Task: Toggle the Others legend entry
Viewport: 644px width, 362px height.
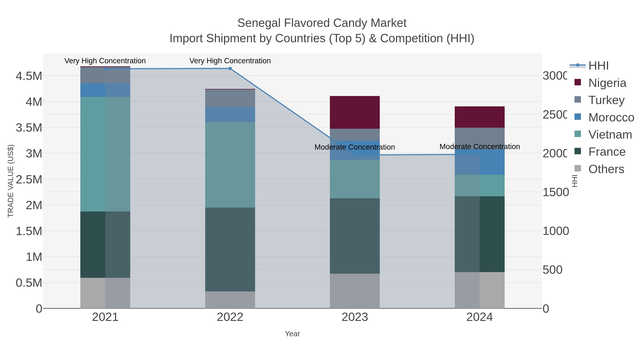Action: pos(599,169)
